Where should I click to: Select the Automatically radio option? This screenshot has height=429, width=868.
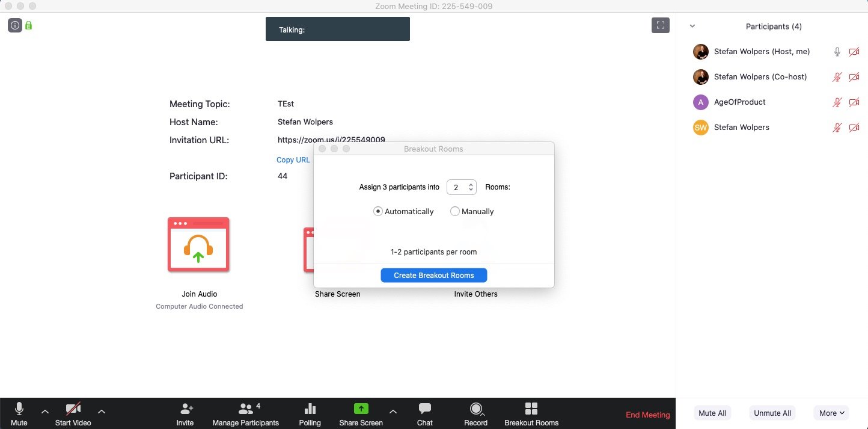[377, 211]
